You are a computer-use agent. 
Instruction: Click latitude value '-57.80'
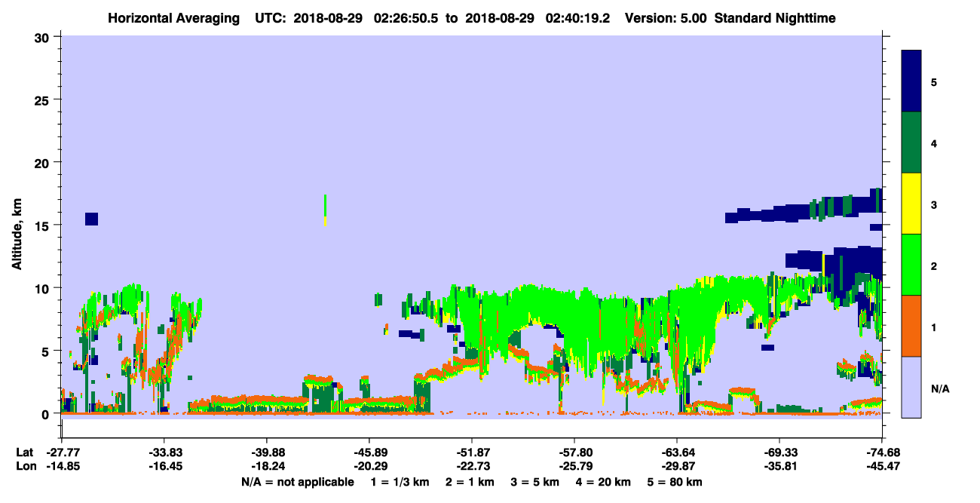(x=574, y=452)
